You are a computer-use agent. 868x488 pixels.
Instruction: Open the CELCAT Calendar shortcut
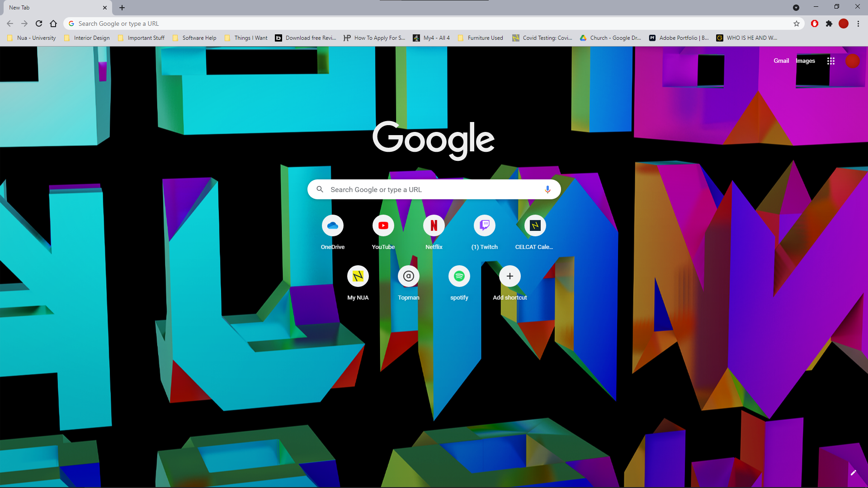(535, 233)
